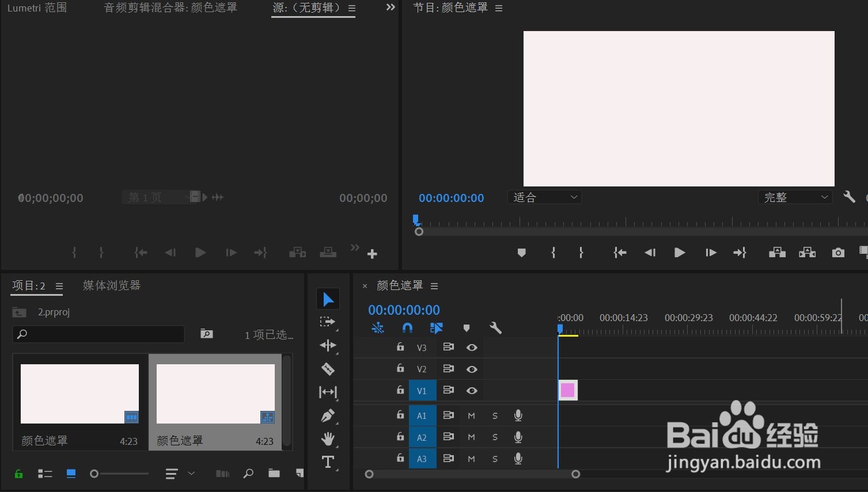Go to Out point in Program monitor

pyautogui.click(x=740, y=253)
